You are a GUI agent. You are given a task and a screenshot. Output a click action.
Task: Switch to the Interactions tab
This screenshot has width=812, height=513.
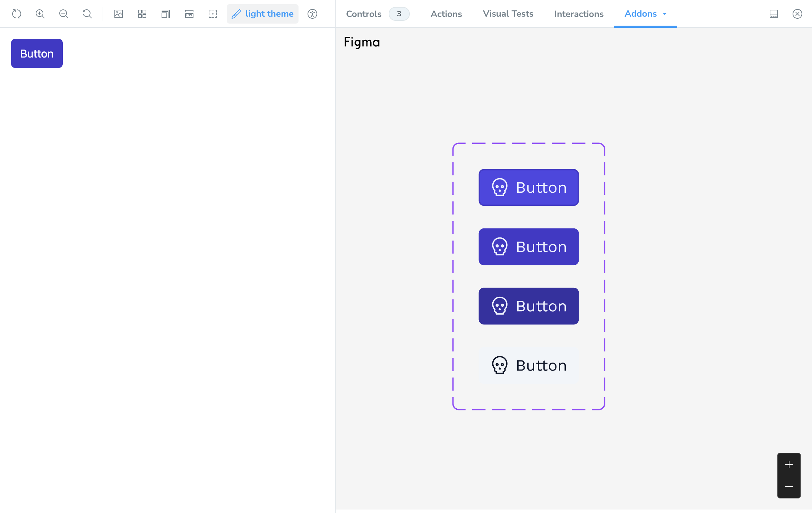click(x=578, y=14)
